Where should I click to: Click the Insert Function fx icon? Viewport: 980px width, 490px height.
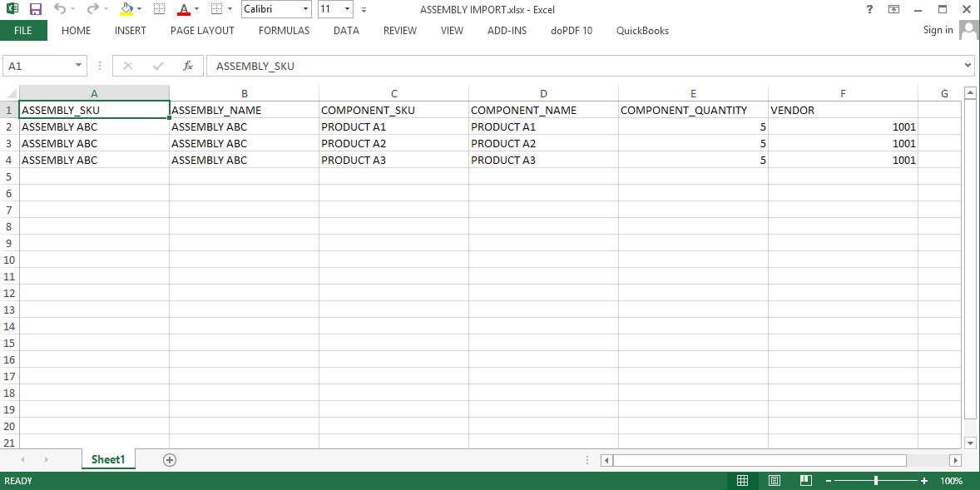point(188,66)
